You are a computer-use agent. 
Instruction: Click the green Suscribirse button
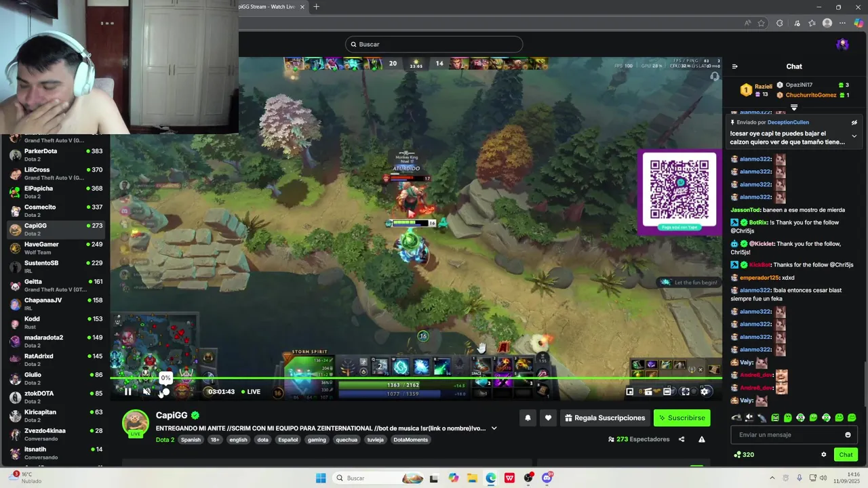[682, 418]
